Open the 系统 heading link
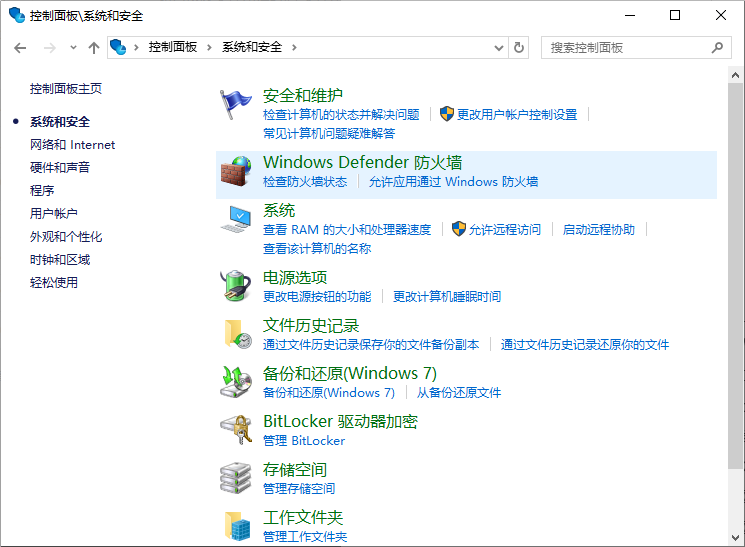Viewport: 745px width, 547px height. click(x=279, y=211)
